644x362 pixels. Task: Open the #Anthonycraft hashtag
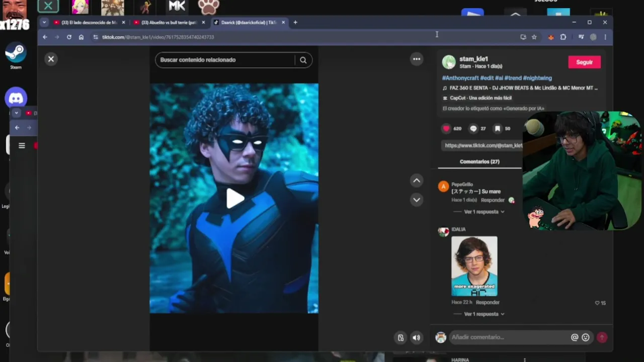click(x=460, y=78)
